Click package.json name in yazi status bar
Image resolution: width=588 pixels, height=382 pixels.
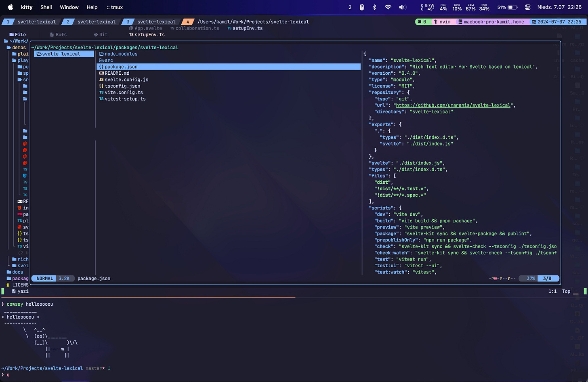coord(94,278)
